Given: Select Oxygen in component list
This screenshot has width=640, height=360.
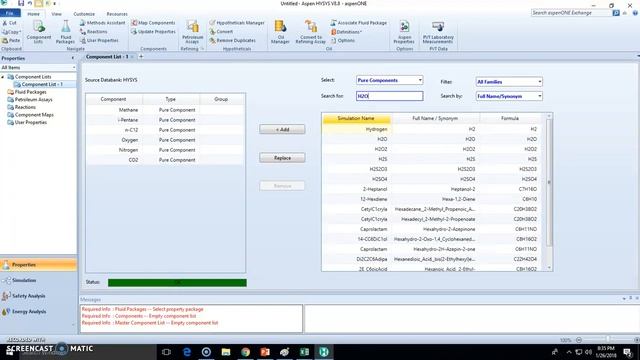Looking at the screenshot, I should click(x=165, y=140).
